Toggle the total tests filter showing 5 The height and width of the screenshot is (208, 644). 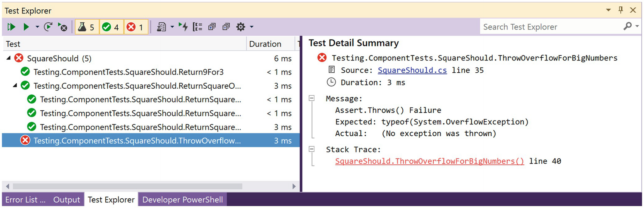(87, 27)
